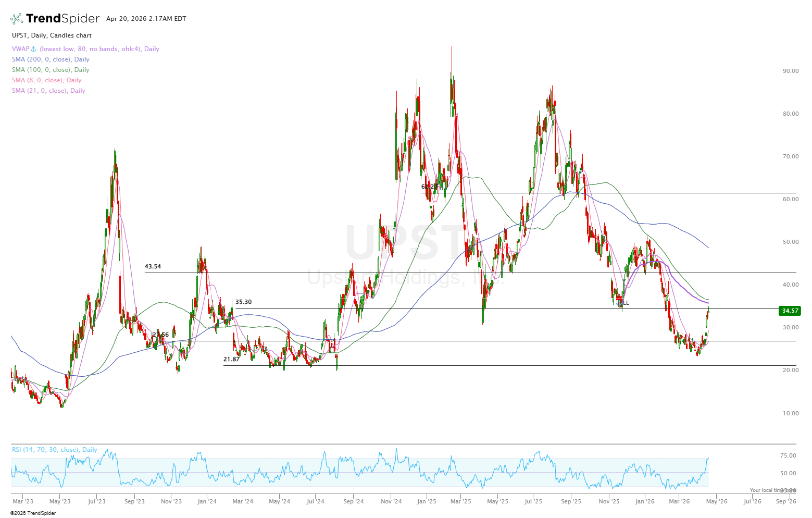Click the 21.87 horizontal level label
The image size is (812, 518).
pyautogui.click(x=232, y=359)
